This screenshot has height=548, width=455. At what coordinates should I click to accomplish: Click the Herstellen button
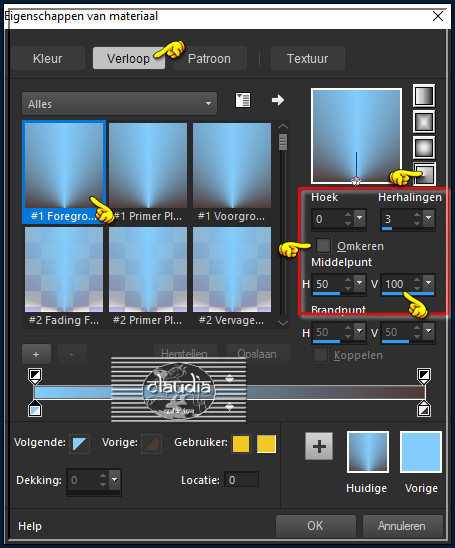pyautogui.click(x=185, y=354)
